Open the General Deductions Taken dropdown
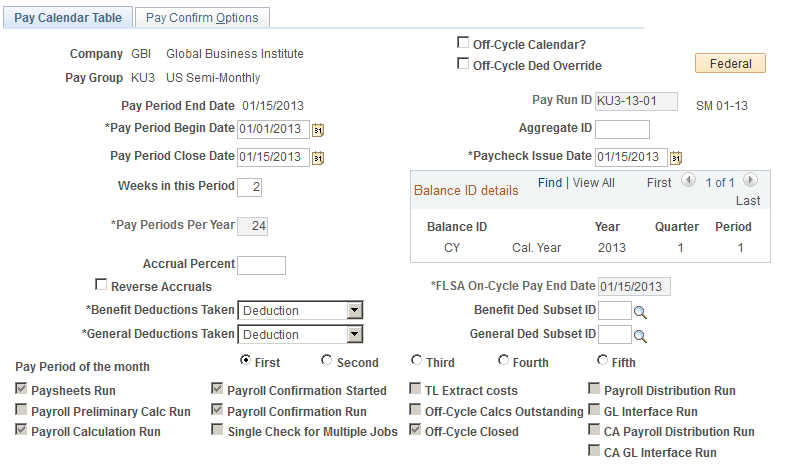Screen dimensions: 791x467 click(300, 334)
